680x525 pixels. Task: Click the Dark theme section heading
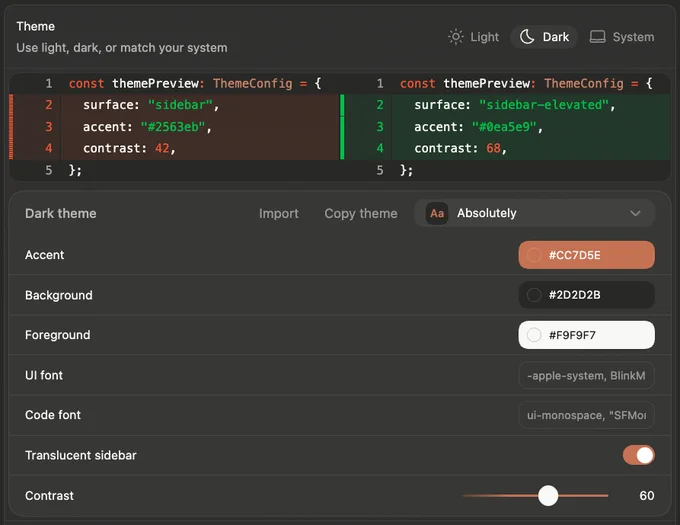click(61, 213)
